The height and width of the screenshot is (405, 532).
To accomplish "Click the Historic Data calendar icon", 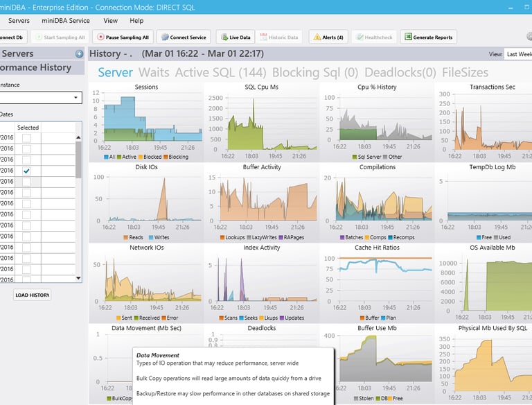I will tap(264, 37).
